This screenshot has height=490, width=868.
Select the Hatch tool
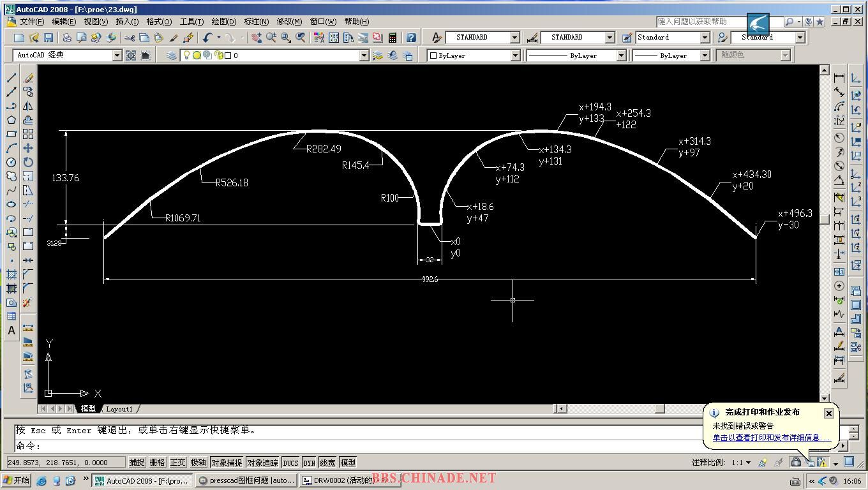pos(11,274)
